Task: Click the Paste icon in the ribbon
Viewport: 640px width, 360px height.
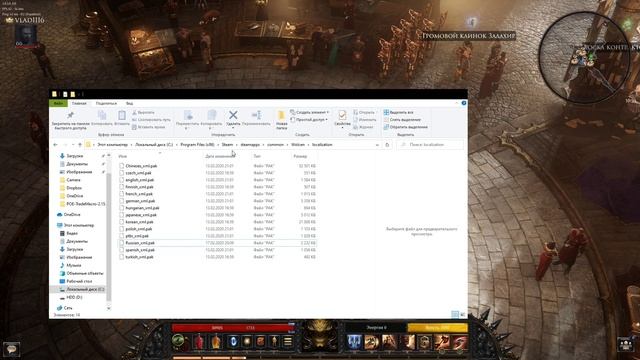Action: click(x=122, y=115)
